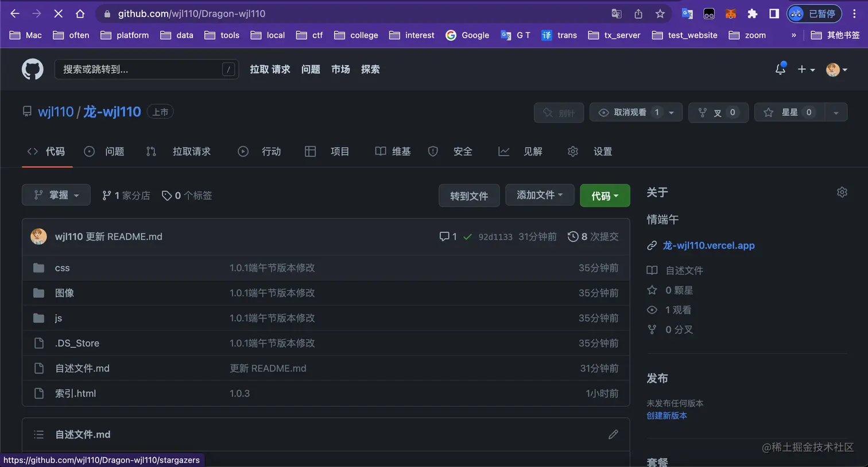Open the 0 颗星 stargazers link

point(670,290)
